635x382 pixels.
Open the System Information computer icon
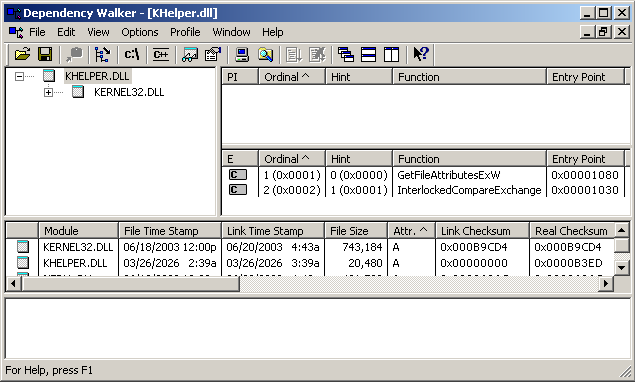pos(242,54)
